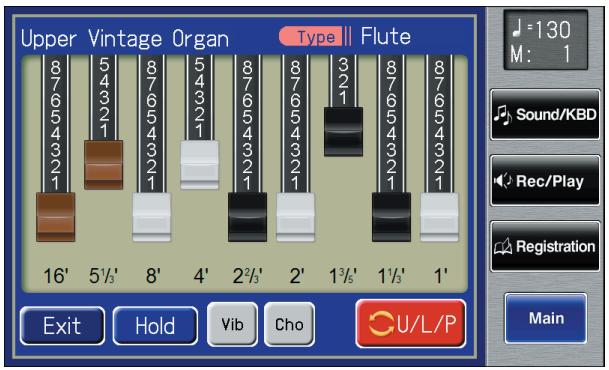
Task: Click the brown 5 1/3' drawbar handle
Action: [x=104, y=165]
